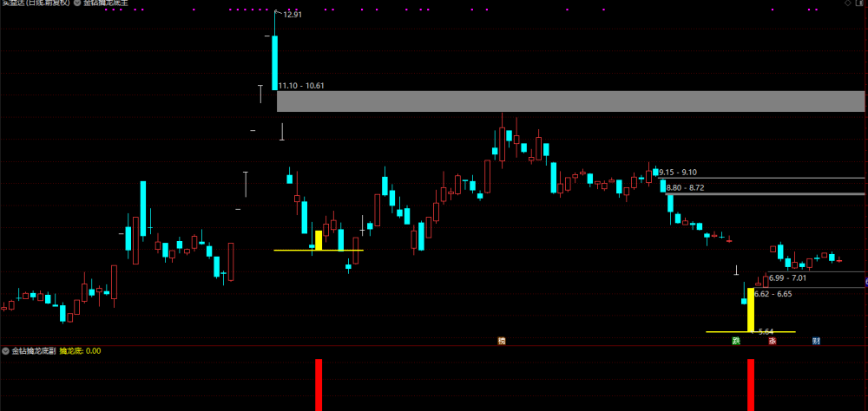Click the red 涨 event marker

pyautogui.click(x=773, y=341)
